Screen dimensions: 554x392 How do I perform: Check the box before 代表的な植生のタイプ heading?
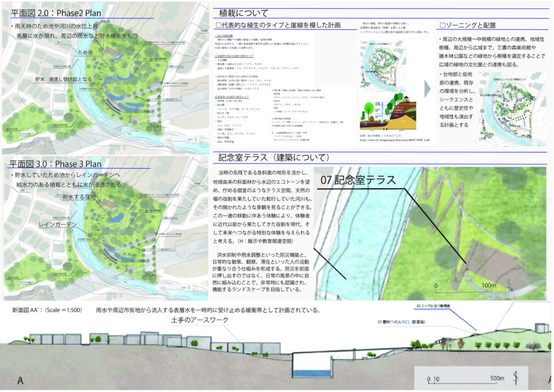click(219, 25)
